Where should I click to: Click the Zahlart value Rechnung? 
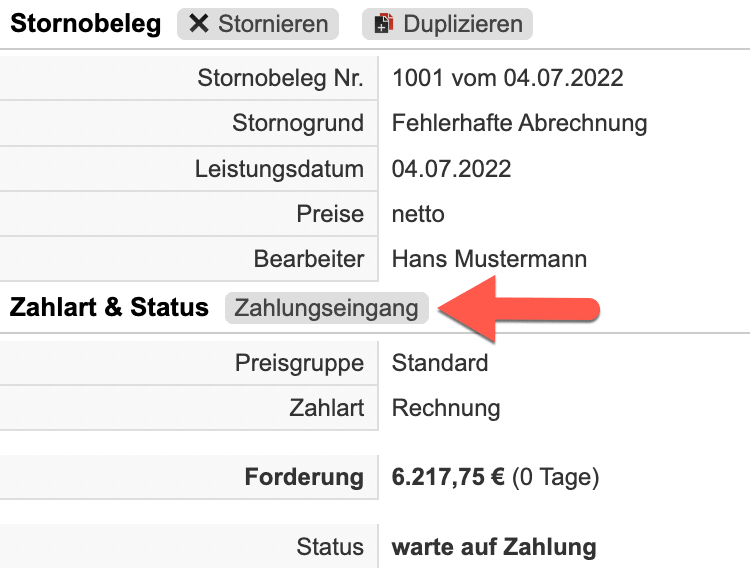[x=446, y=408]
